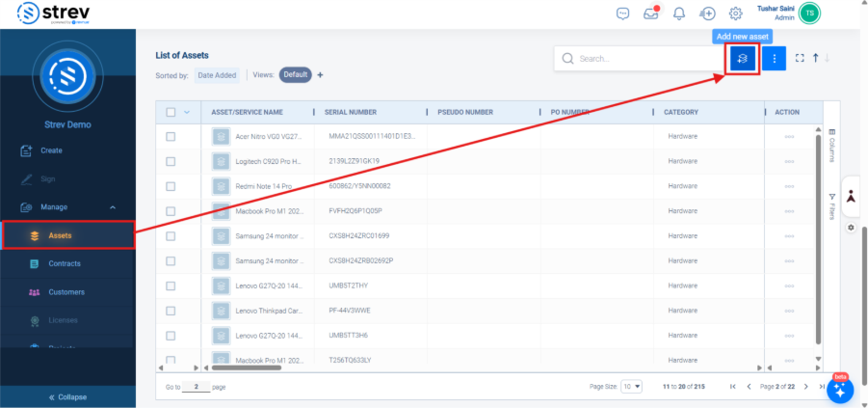Select the Redmi Note 14 Pro checkbox
The image size is (868, 408).
coord(171,186)
